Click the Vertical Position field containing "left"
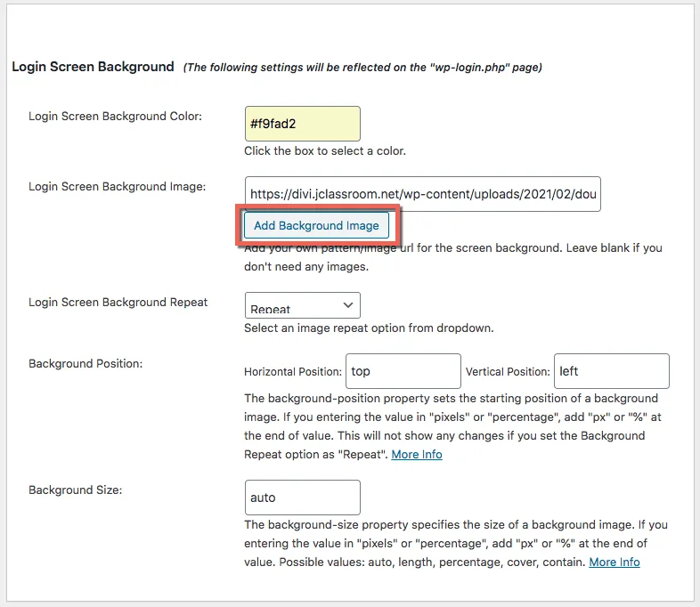700x607 pixels. [611, 371]
